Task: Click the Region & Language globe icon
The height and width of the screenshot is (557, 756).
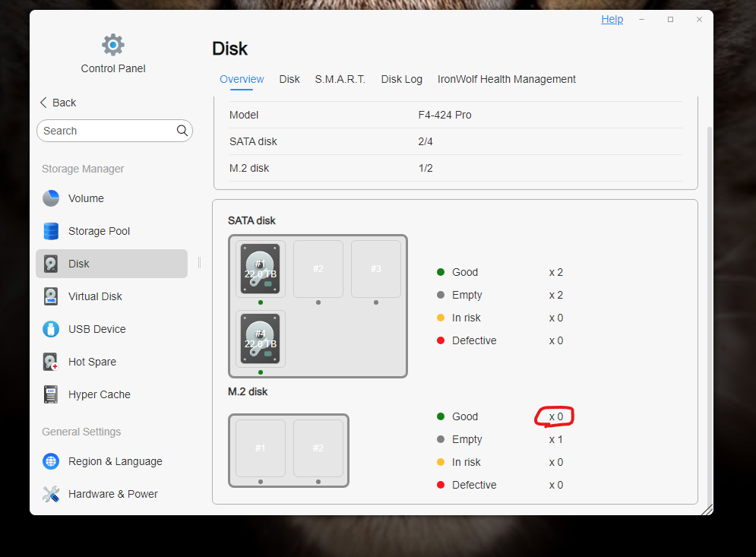Action: (x=51, y=461)
